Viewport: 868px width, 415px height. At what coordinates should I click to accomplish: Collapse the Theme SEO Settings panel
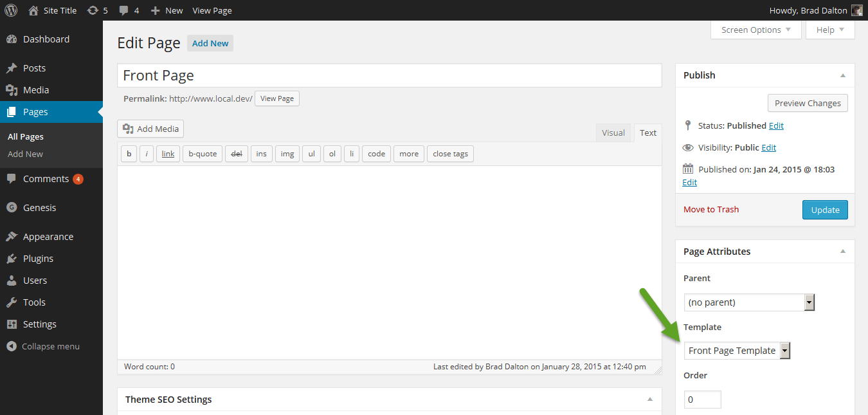coord(649,399)
